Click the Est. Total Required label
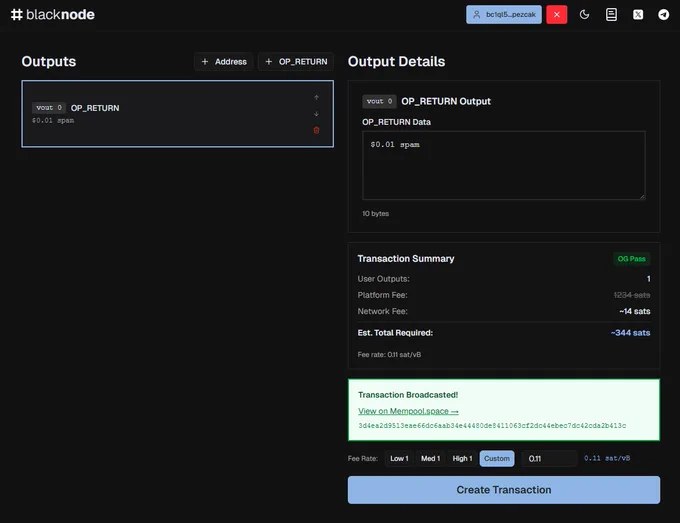This screenshot has height=523, width=680. (395, 333)
